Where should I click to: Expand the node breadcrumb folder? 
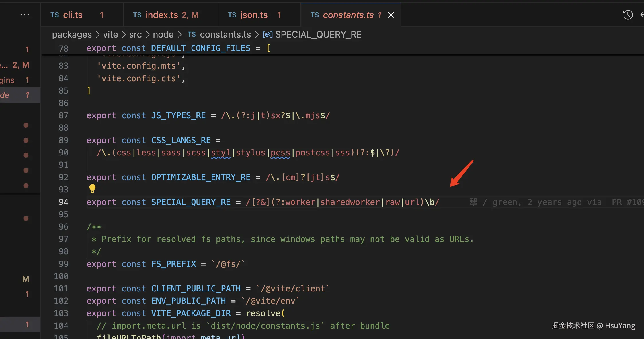click(x=163, y=35)
